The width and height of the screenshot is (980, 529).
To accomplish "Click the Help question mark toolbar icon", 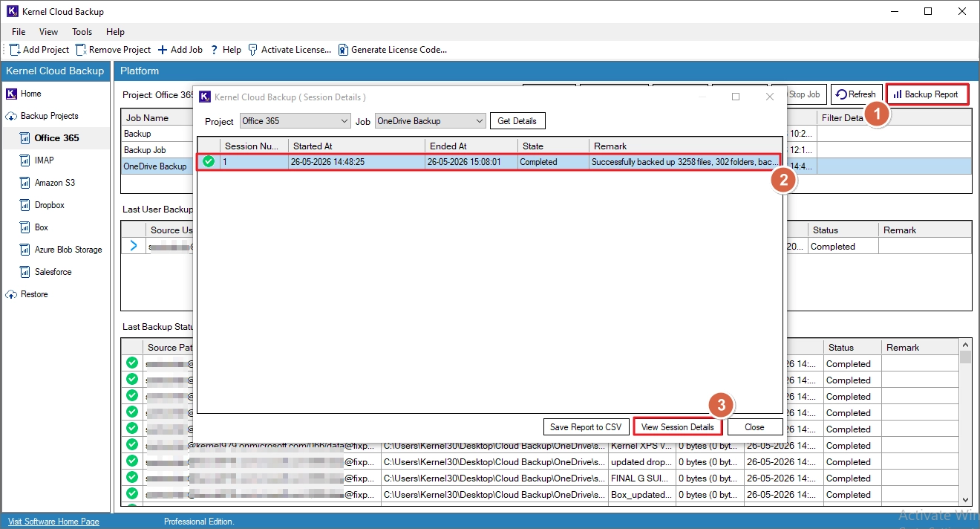I will click(x=215, y=50).
